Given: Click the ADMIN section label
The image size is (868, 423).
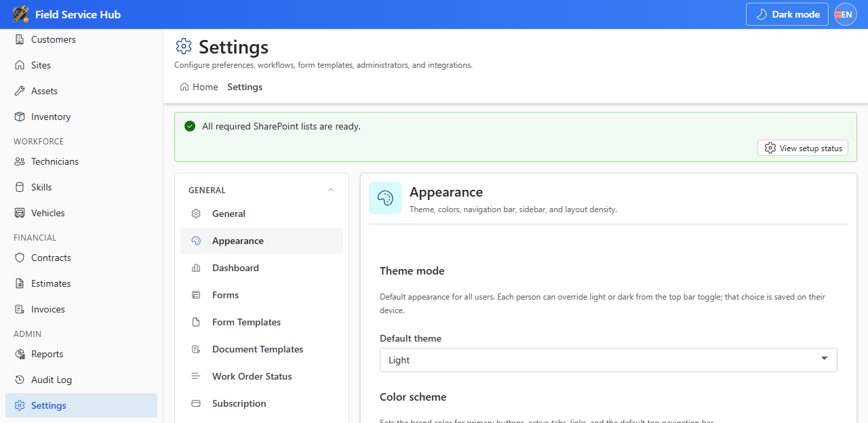Looking at the screenshot, I should pos(28,334).
